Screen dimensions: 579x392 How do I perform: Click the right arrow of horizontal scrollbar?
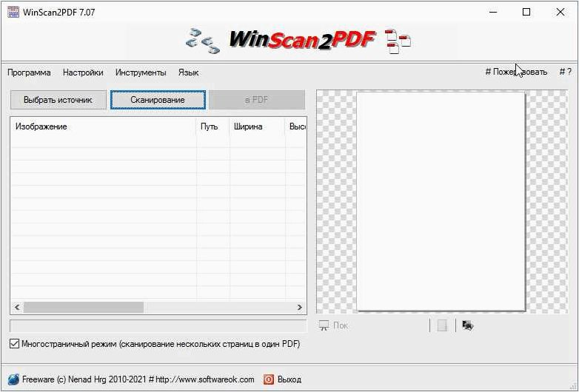click(x=299, y=307)
